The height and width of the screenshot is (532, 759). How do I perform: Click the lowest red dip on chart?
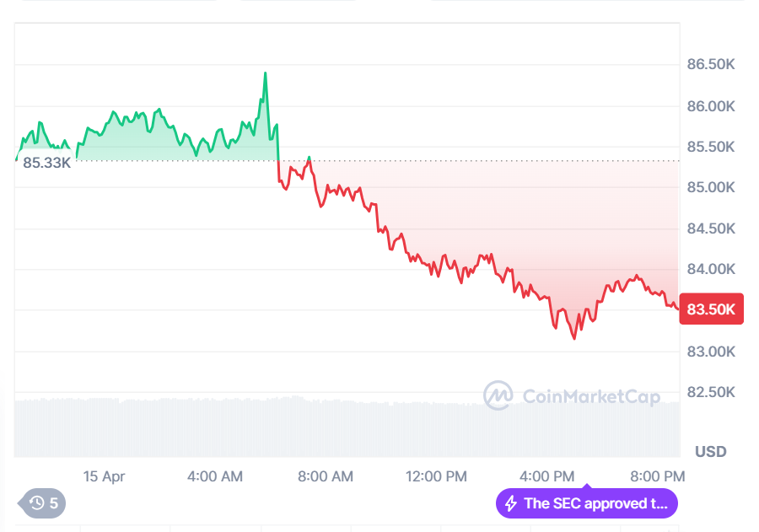[x=575, y=338]
